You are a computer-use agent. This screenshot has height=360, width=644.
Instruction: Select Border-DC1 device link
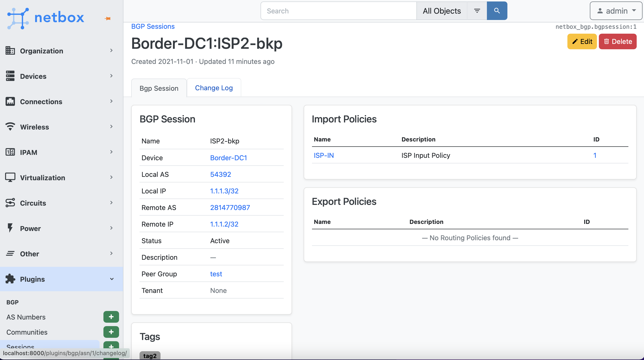229,158
